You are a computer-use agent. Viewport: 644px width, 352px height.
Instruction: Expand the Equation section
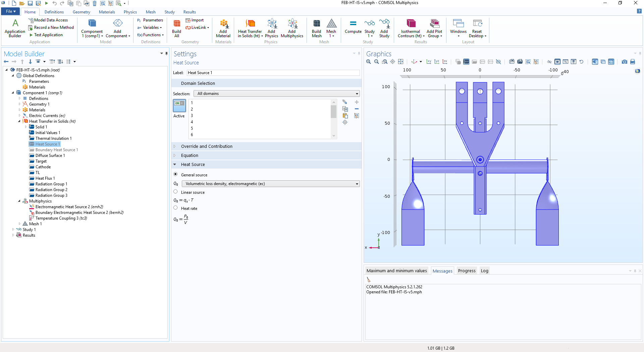tap(175, 156)
